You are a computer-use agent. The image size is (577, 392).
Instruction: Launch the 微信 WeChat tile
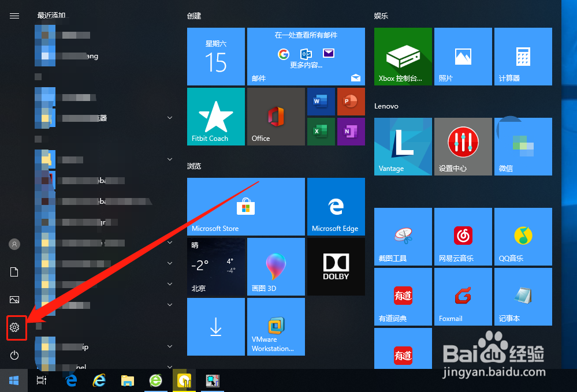(x=523, y=147)
